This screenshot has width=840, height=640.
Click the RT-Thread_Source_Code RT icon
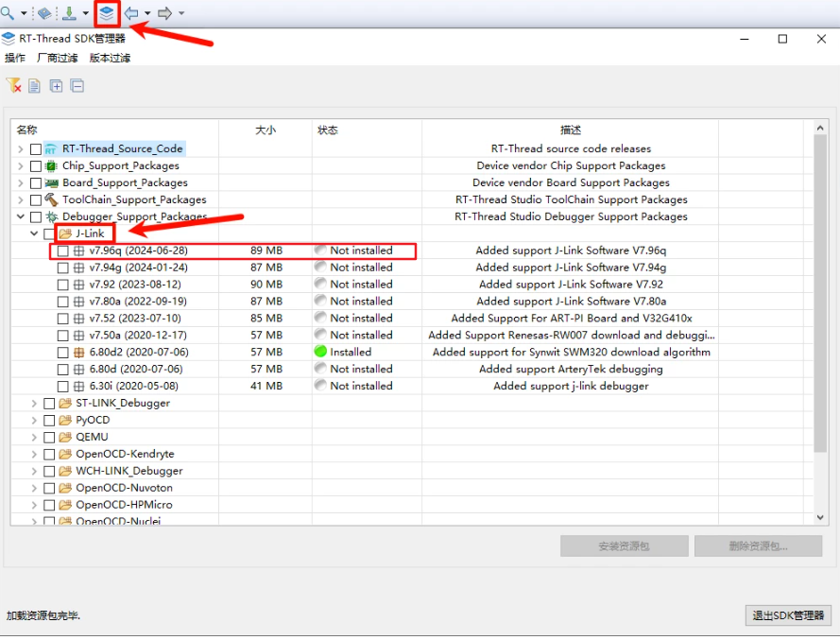coord(51,149)
